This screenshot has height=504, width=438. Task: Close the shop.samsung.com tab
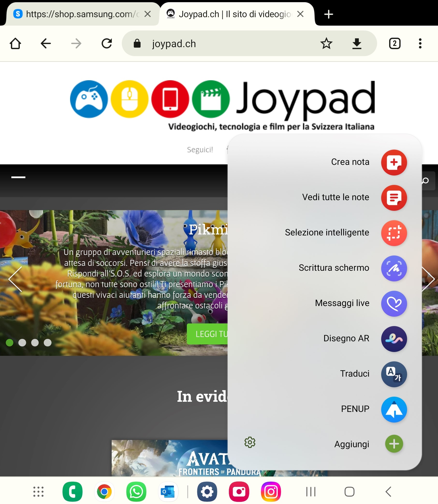tap(148, 14)
